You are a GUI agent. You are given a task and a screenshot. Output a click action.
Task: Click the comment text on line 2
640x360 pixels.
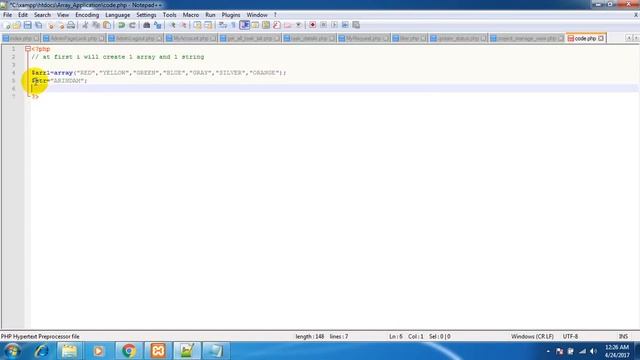(x=118, y=57)
